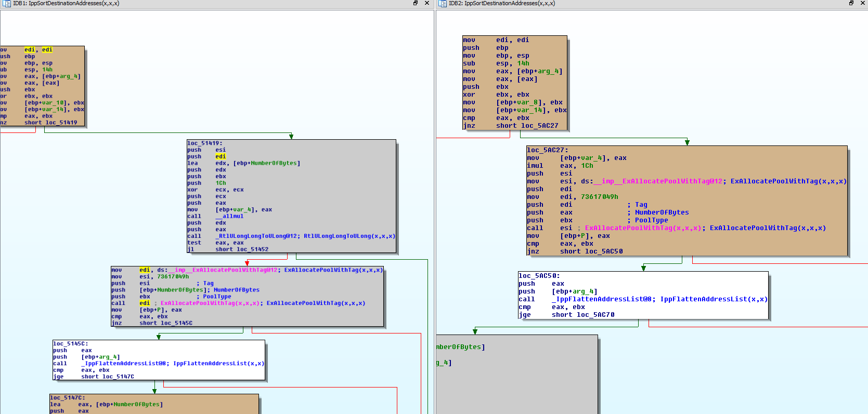Select mov [ebp+var_4], eax in loc_5AC27
The width and height of the screenshot is (868, 414).
tap(577, 158)
